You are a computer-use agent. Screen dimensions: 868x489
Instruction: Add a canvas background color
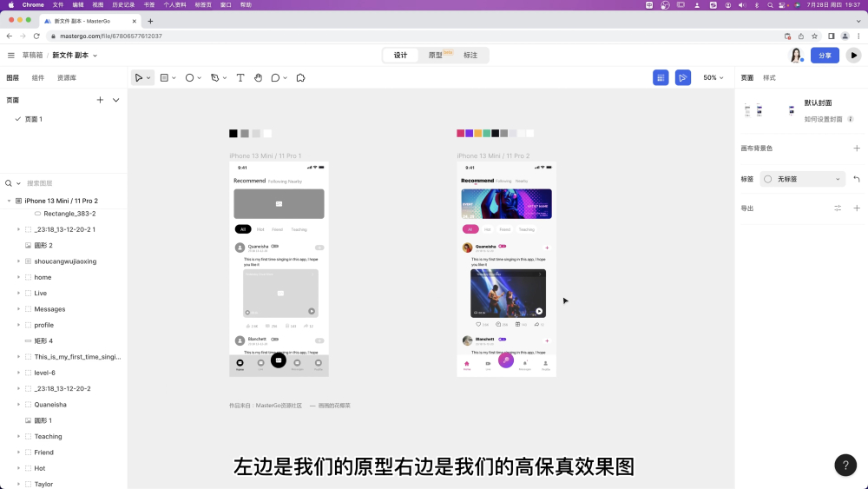point(857,149)
